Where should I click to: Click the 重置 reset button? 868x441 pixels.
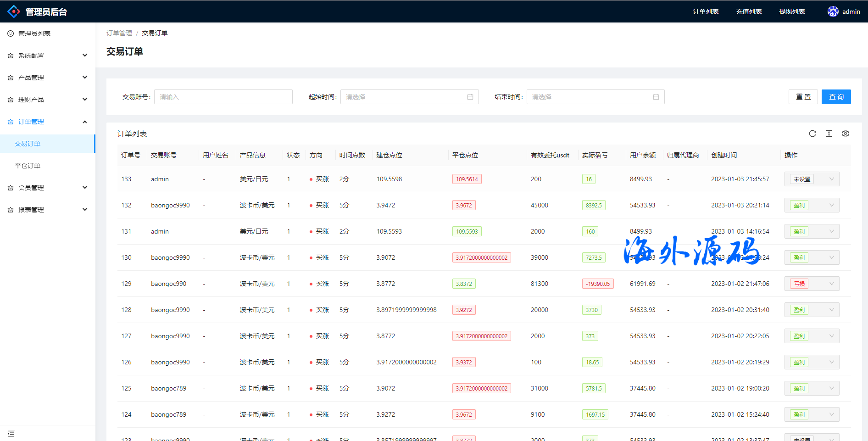[x=803, y=97]
